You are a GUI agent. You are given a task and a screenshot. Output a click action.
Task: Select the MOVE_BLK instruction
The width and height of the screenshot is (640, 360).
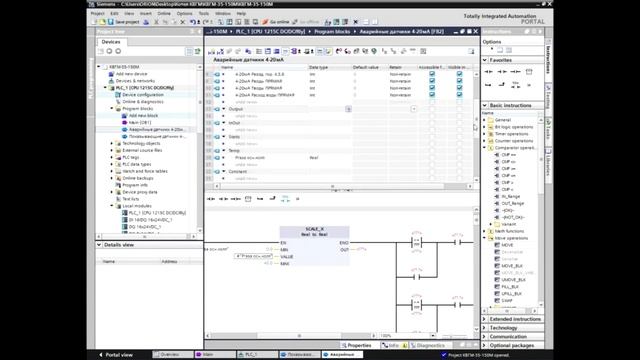click(512, 266)
